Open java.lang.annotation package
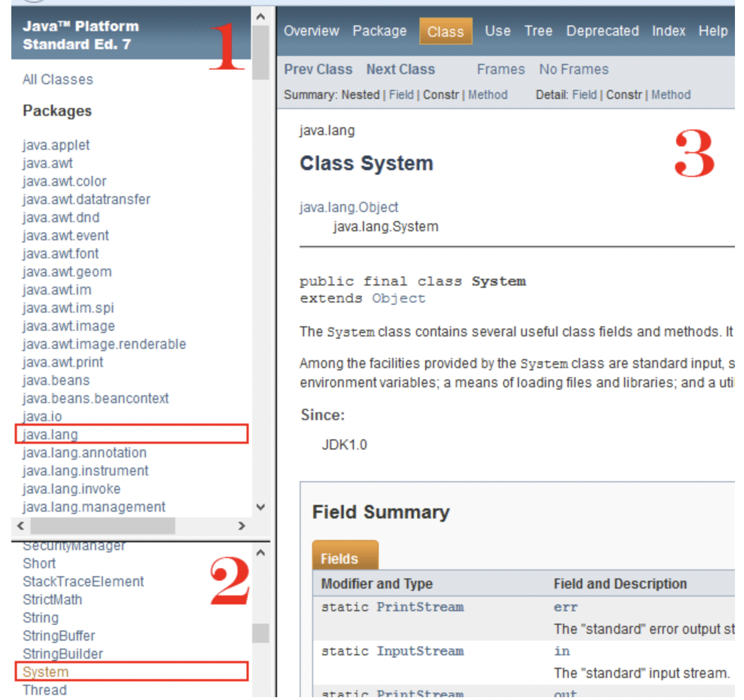The height and width of the screenshot is (700, 744). coord(85,453)
